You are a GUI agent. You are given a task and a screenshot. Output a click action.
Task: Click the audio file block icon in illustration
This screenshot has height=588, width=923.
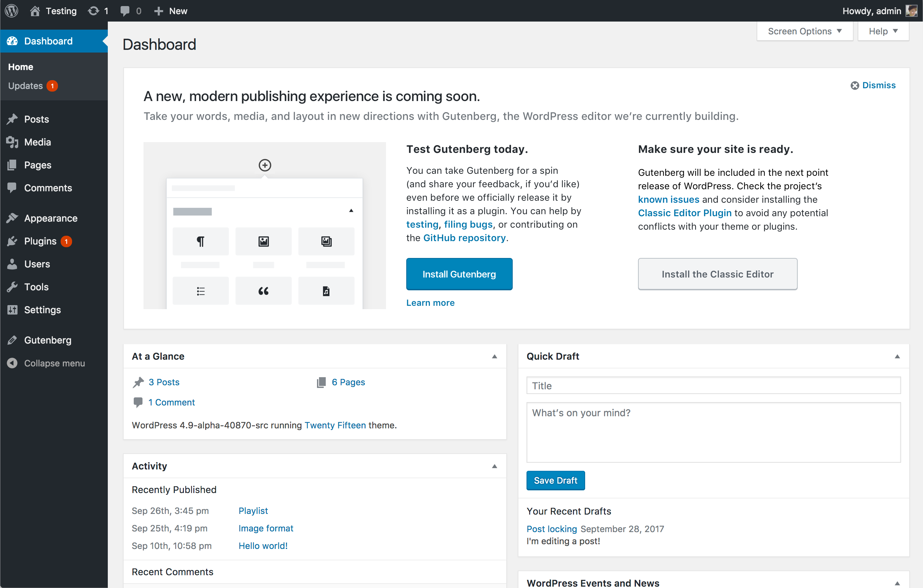[326, 291]
